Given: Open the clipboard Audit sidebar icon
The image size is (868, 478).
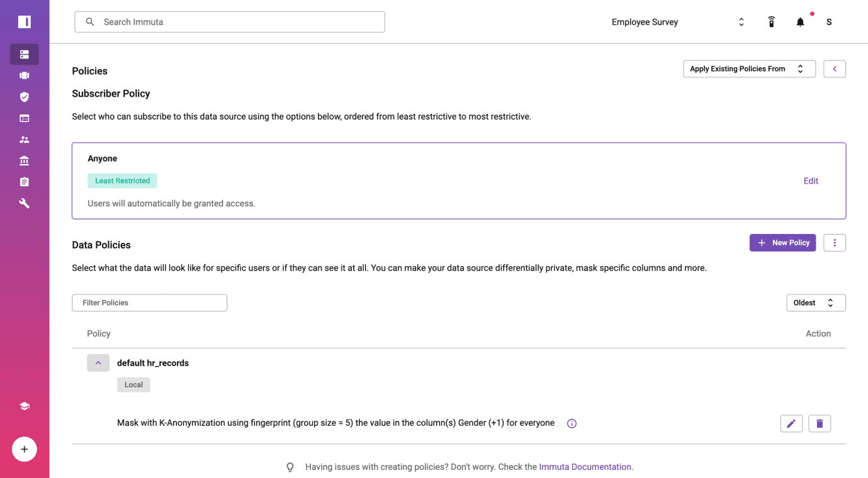Looking at the screenshot, I should [25, 182].
